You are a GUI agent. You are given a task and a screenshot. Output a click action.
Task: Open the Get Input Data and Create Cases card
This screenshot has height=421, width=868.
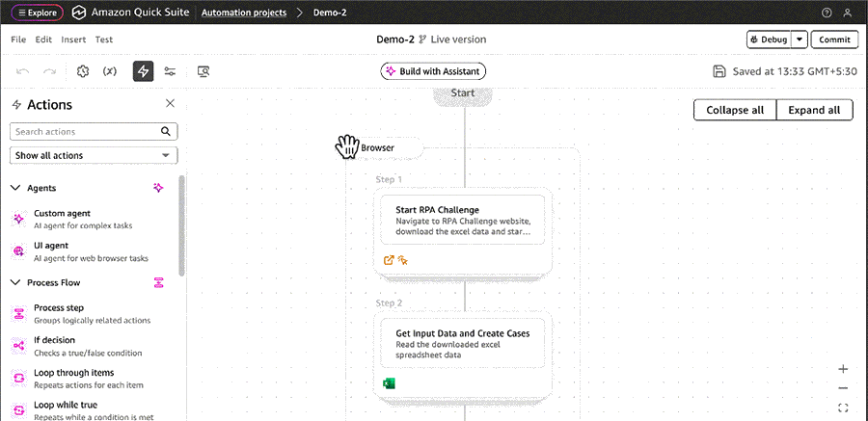[x=462, y=343]
